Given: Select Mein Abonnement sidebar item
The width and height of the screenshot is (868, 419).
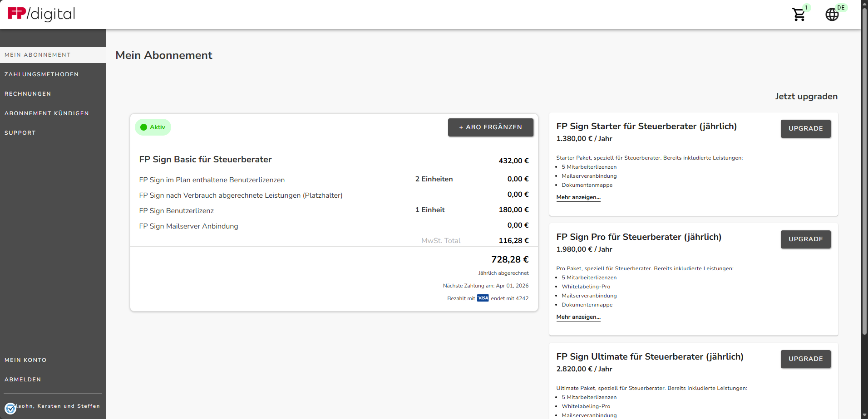Looking at the screenshot, I should point(38,55).
